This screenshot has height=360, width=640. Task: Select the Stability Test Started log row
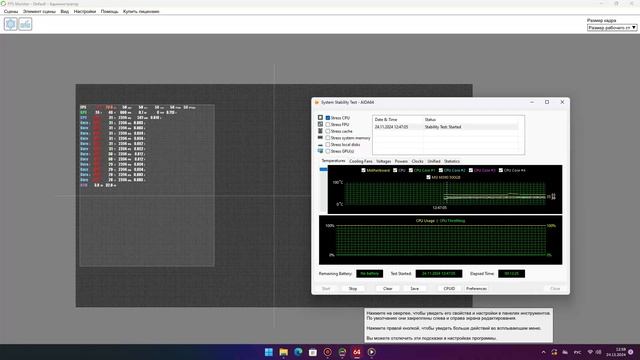[446, 127]
